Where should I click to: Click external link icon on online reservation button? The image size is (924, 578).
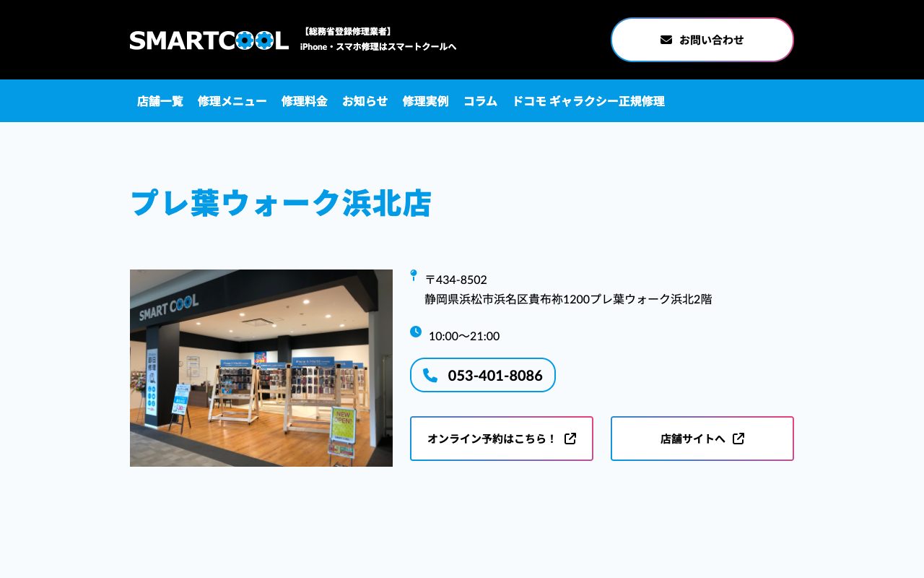click(x=570, y=439)
